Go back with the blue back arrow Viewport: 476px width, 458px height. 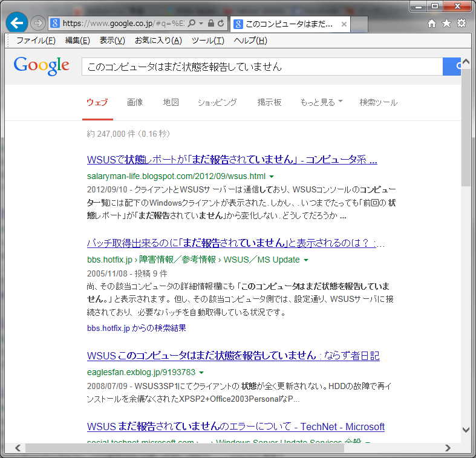pos(17,23)
